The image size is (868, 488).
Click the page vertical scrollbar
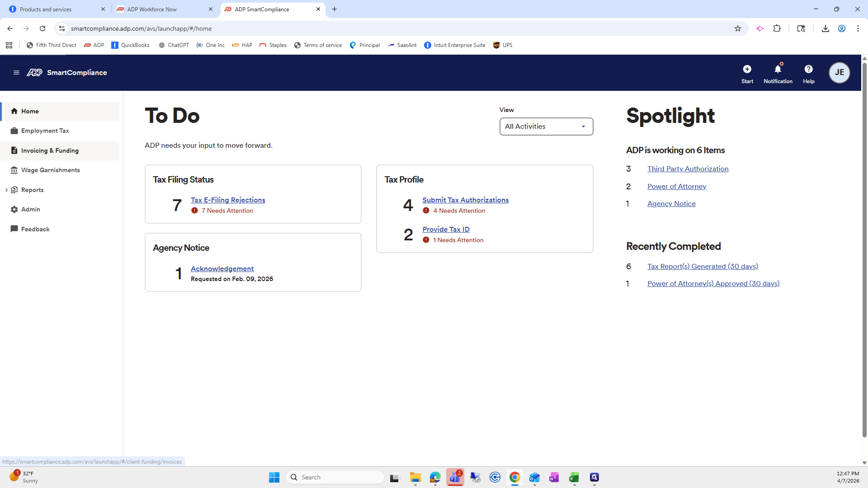click(x=864, y=251)
